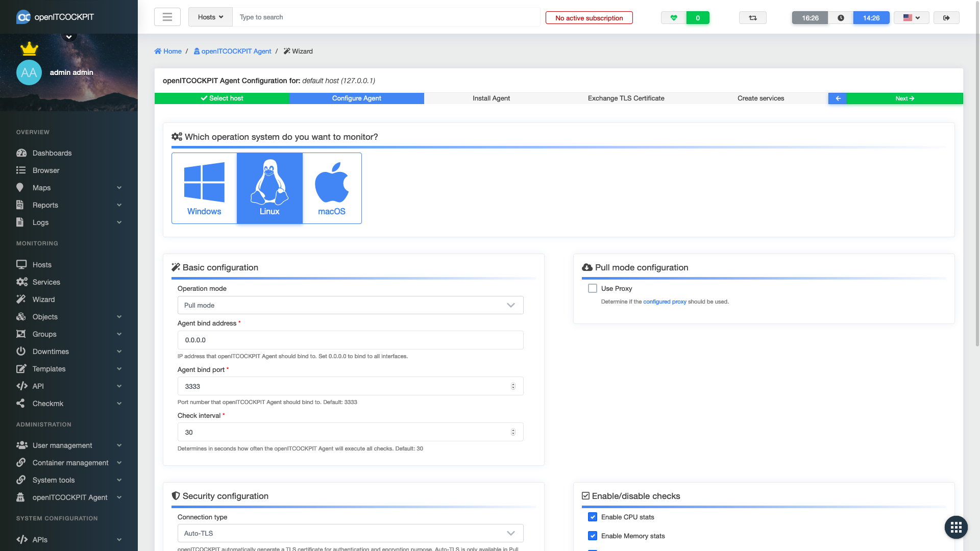
Task: Click the logout icon in the header
Action: pyautogui.click(x=946, y=17)
